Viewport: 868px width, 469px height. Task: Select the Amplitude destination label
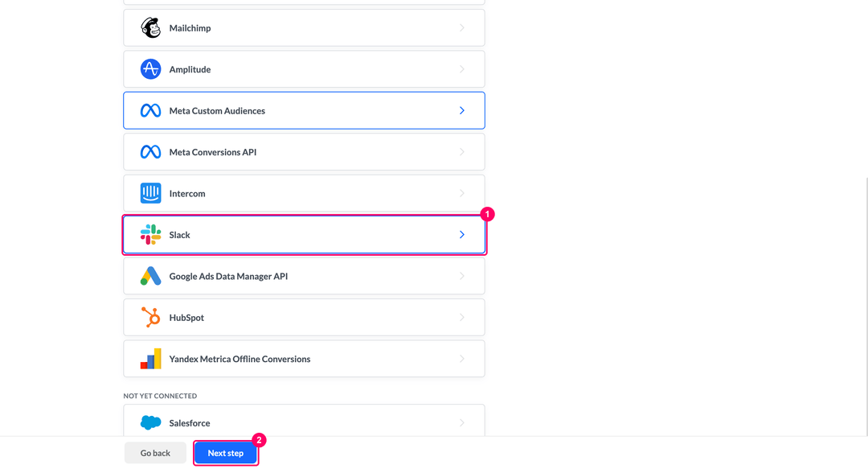coord(190,69)
